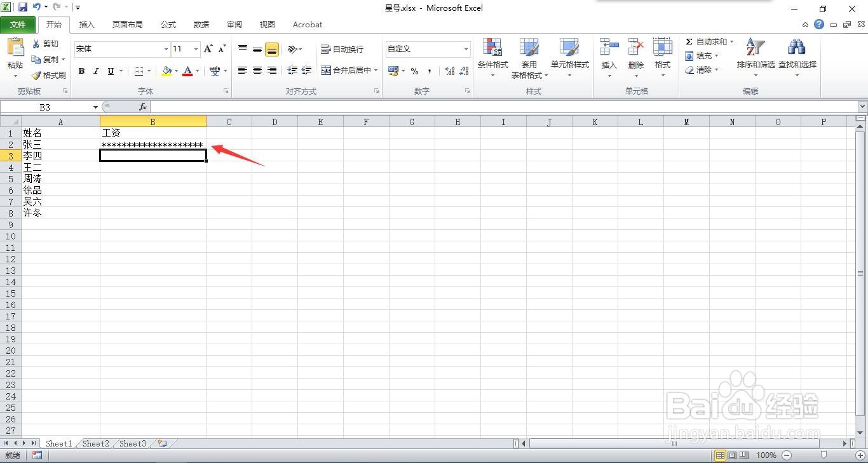868x463 pixels.
Task: Open 查找和选择 find and select
Action: (797, 57)
